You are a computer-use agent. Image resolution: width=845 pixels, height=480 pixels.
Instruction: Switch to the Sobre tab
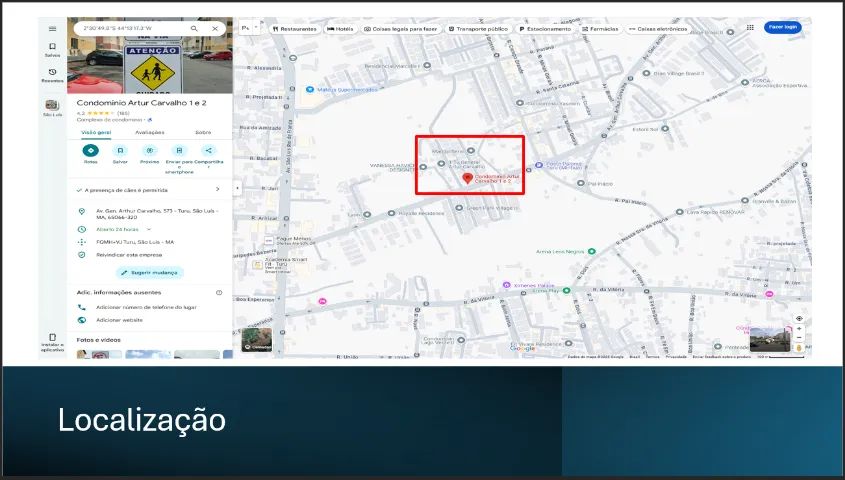coord(203,132)
